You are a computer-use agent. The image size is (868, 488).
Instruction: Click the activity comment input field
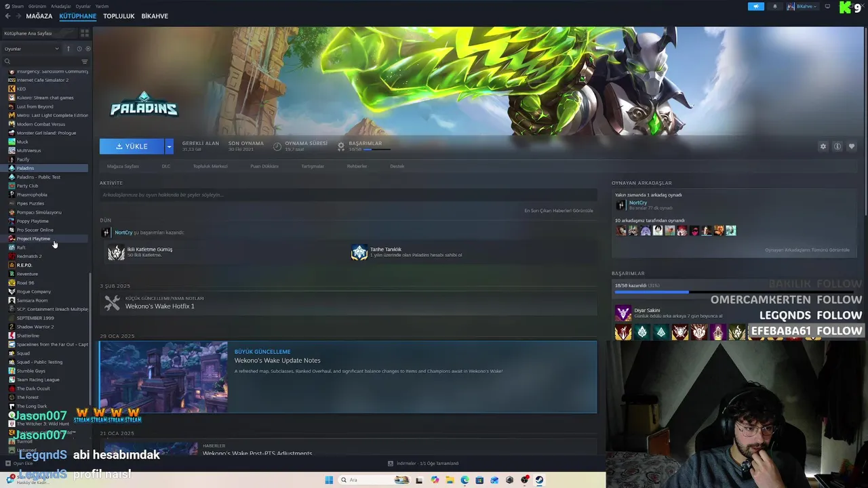(348, 195)
